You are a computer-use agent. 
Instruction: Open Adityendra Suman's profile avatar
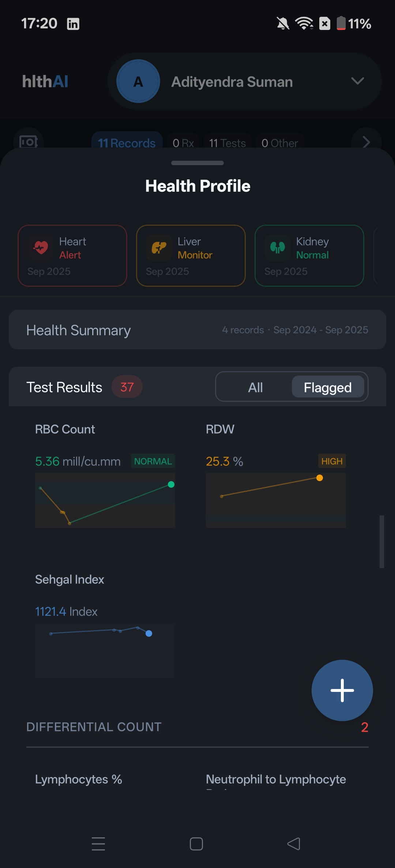tap(138, 81)
